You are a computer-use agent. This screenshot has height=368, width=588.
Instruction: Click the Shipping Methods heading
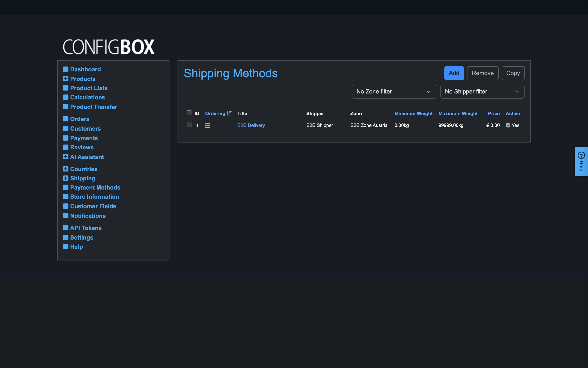(x=231, y=73)
